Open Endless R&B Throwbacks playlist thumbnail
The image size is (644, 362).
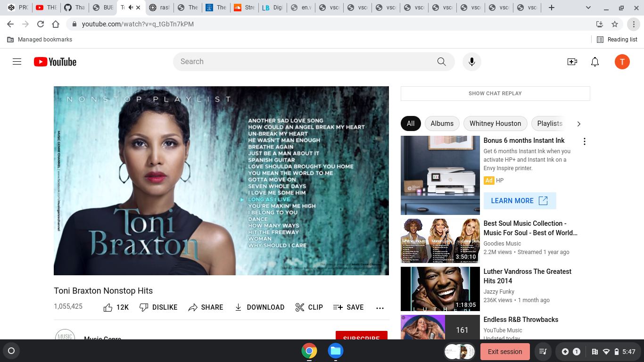440,327
